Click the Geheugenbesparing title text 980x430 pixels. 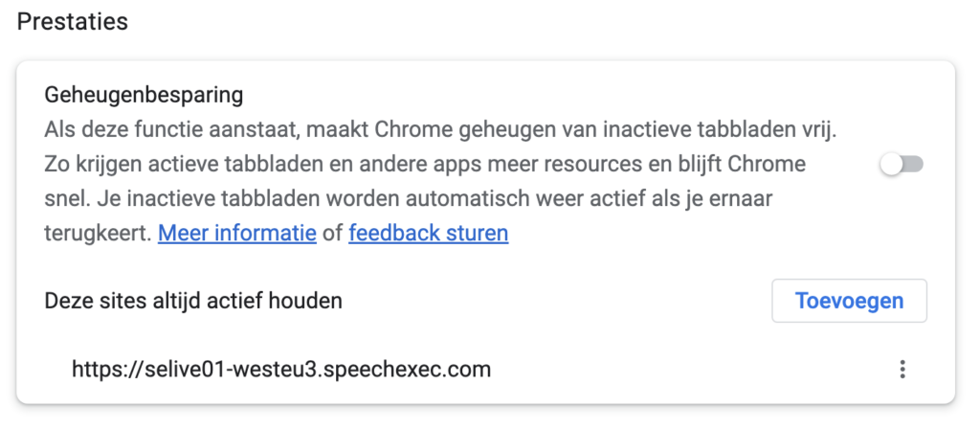click(144, 96)
